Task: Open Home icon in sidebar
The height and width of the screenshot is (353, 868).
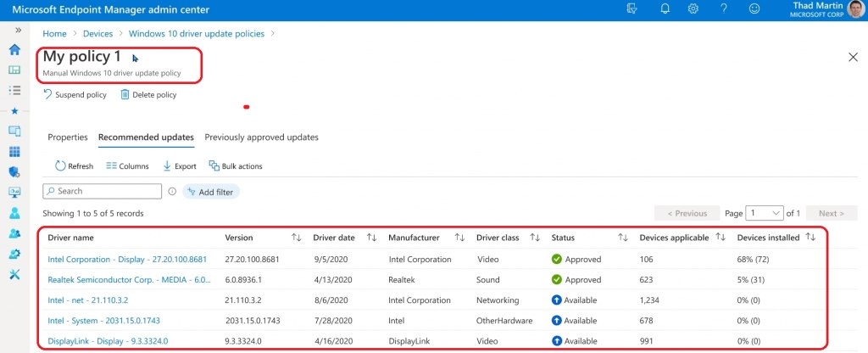Action: pos(15,50)
